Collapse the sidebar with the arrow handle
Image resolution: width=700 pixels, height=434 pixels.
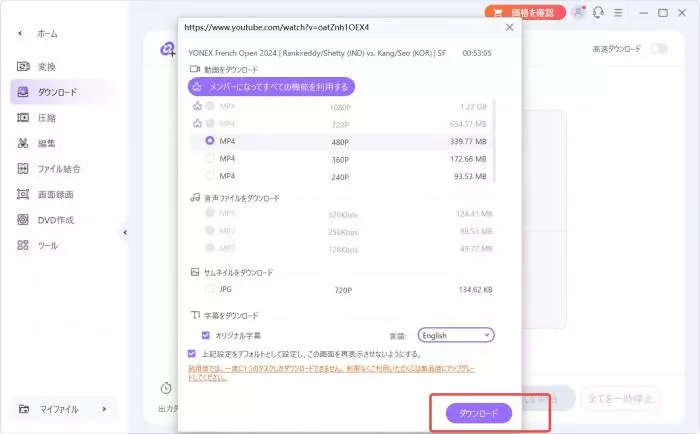tap(125, 232)
